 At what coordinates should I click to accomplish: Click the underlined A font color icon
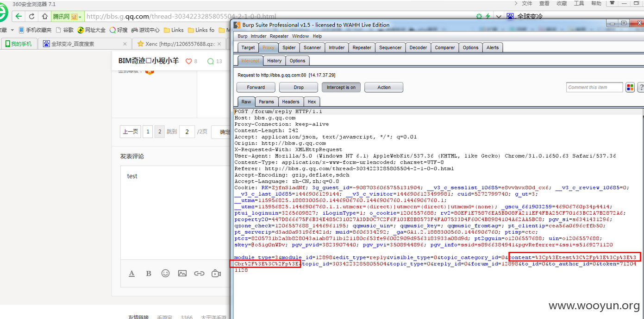click(x=131, y=274)
